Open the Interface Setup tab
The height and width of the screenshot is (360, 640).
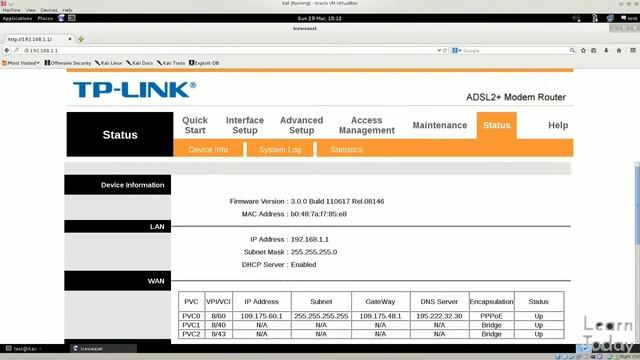(245, 125)
